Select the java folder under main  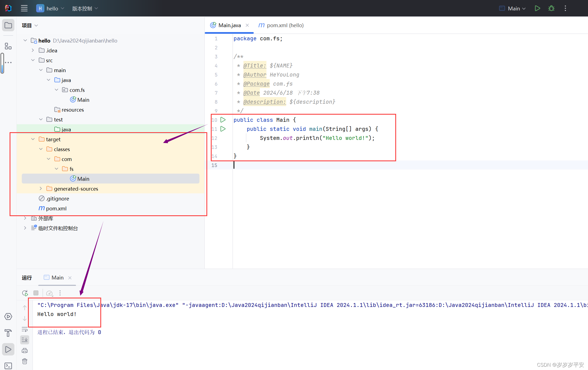(63, 80)
